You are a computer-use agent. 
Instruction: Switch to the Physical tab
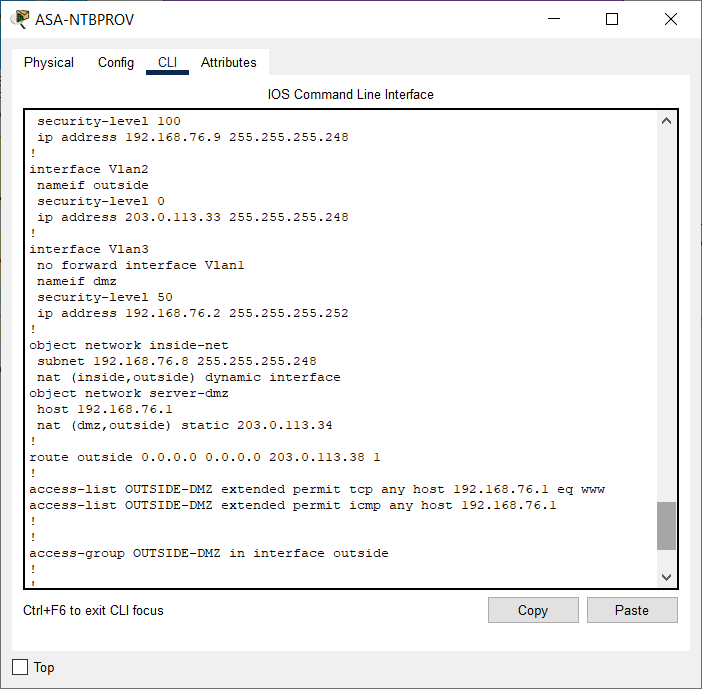(x=49, y=62)
